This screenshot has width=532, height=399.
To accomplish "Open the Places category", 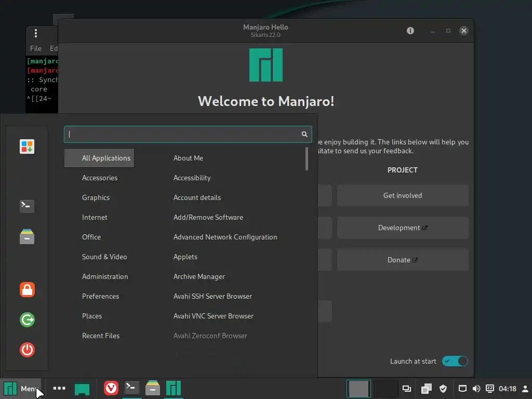I will [x=99, y=316].
